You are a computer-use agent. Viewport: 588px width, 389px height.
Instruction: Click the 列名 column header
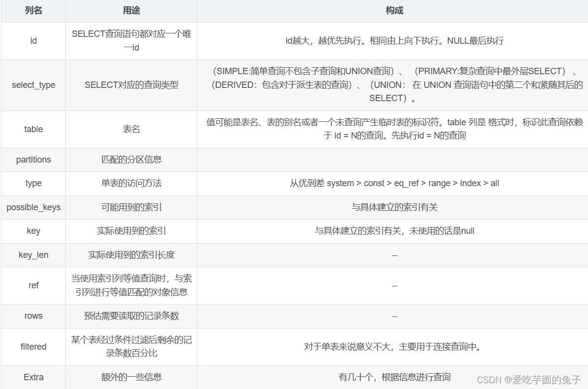pyautogui.click(x=33, y=10)
